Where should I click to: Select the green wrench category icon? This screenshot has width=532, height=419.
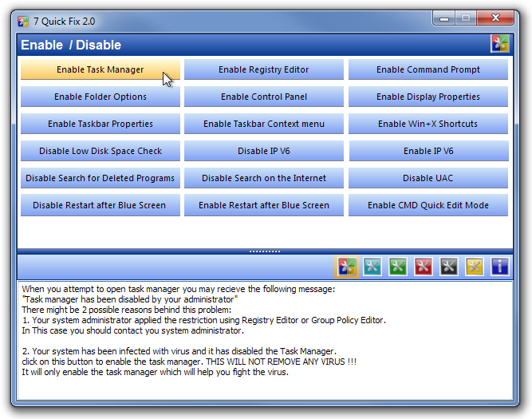[x=398, y=267]
